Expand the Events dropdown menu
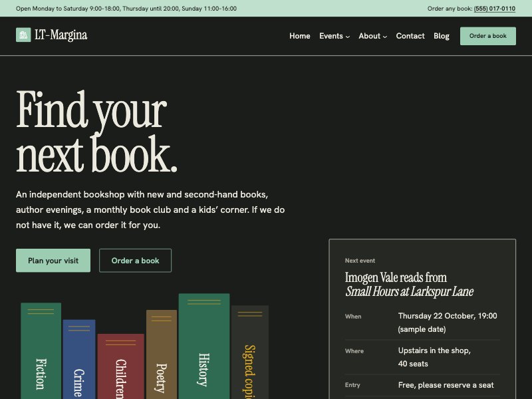 (334, 36)
